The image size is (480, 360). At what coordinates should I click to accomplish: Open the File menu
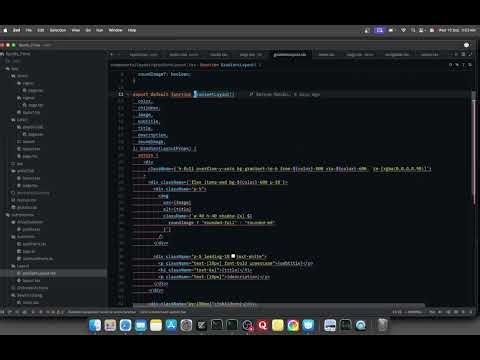(29, 30)
